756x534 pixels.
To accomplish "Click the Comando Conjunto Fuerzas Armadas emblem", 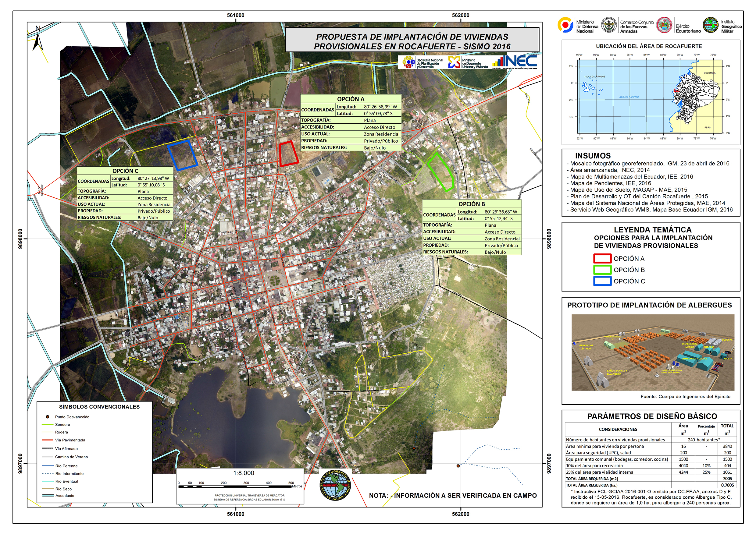I will point(609,25).
